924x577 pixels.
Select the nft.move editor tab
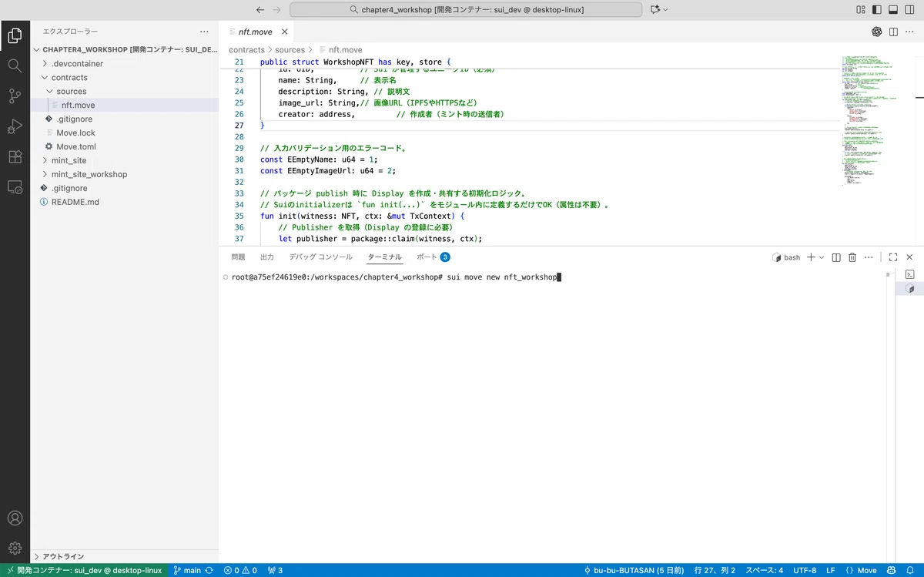[x=256, y=32]
